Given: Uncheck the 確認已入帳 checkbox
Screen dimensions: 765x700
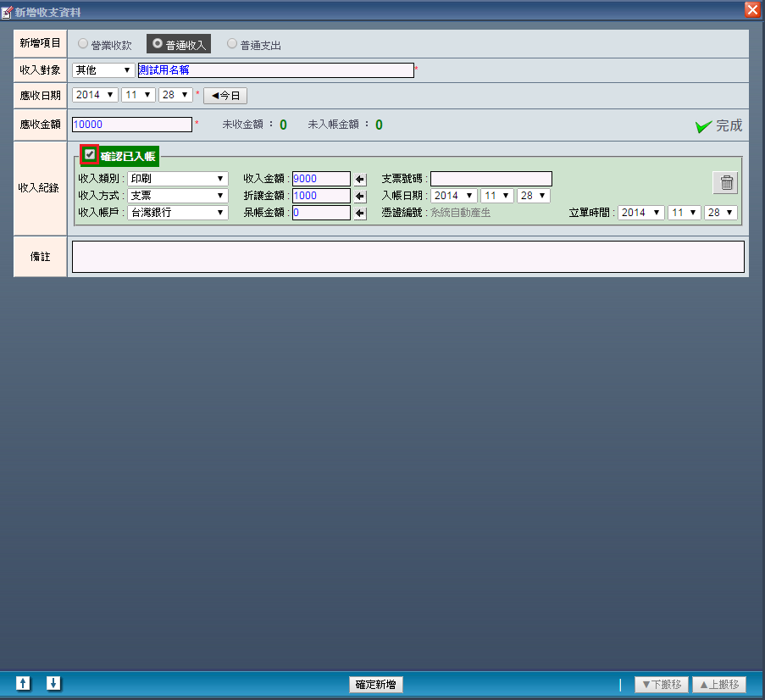Looking at the screenshot, I should click(90, 154).
